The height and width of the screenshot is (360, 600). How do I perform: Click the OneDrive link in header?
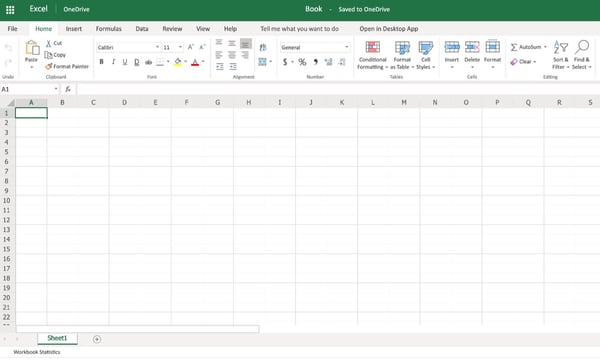coord(76,10)
